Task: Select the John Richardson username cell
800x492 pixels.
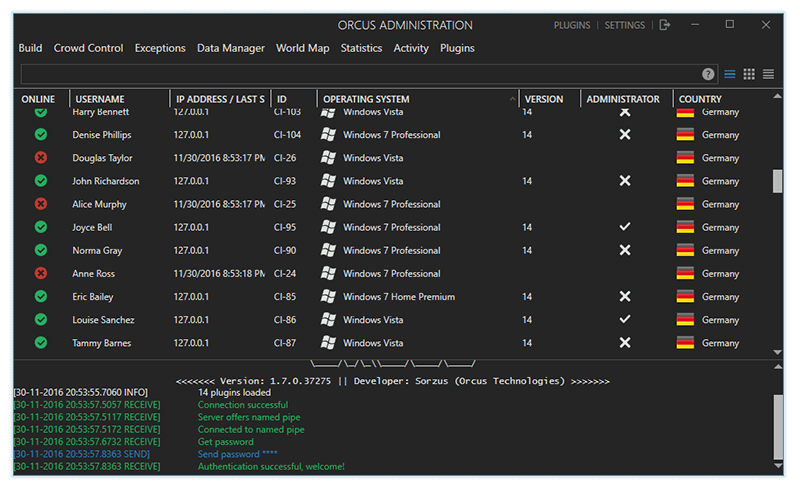Action: (x=106, y=181)
